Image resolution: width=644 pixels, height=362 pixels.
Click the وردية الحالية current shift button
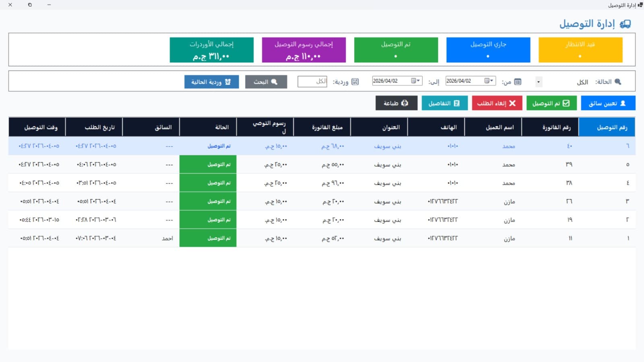(x=212, y=82)
